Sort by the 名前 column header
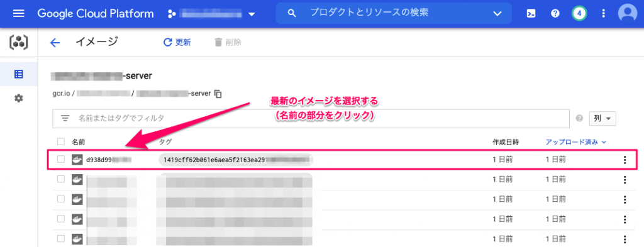 [x=79, y=142]
